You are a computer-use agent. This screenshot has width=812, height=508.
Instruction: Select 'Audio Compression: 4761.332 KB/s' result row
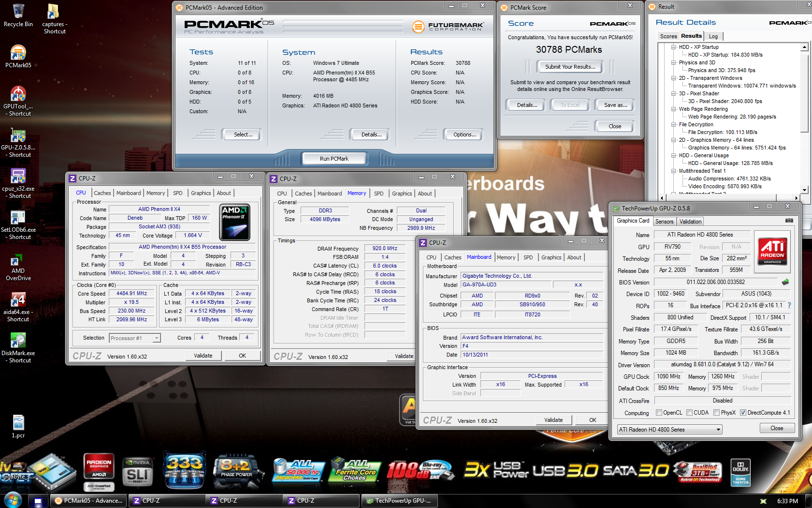pyautogui.click(x=729, y=179)
